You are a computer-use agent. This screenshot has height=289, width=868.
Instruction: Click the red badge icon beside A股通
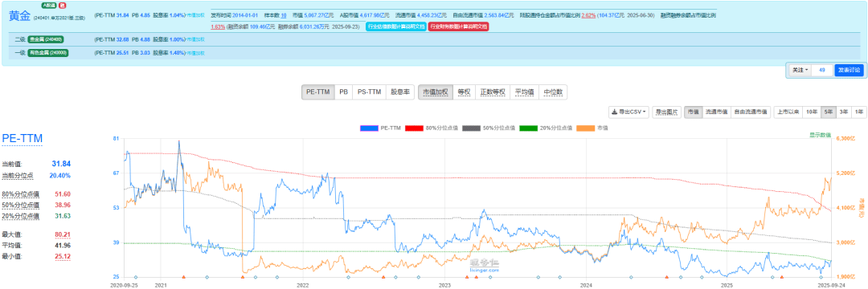pos(63,5)
